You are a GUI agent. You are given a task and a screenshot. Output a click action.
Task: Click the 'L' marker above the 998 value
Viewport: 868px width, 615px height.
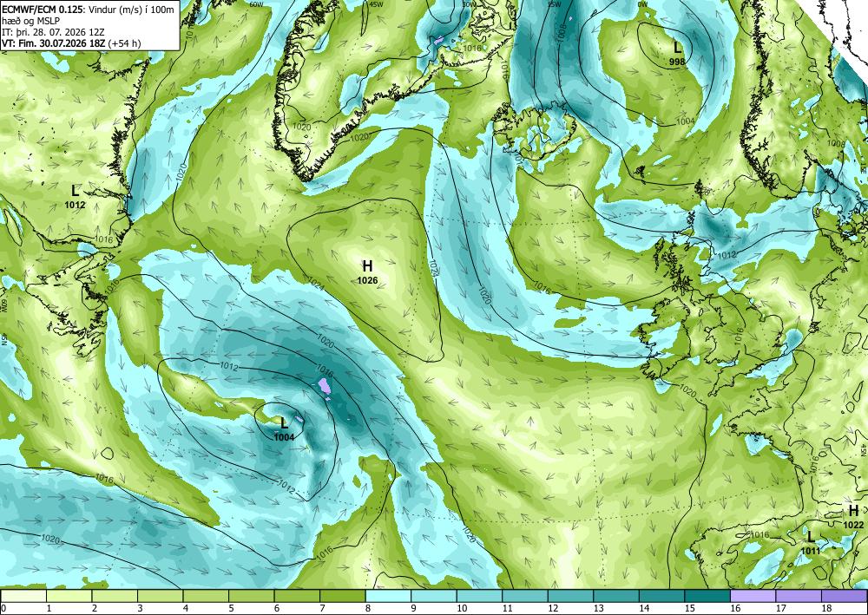(678, 48)
